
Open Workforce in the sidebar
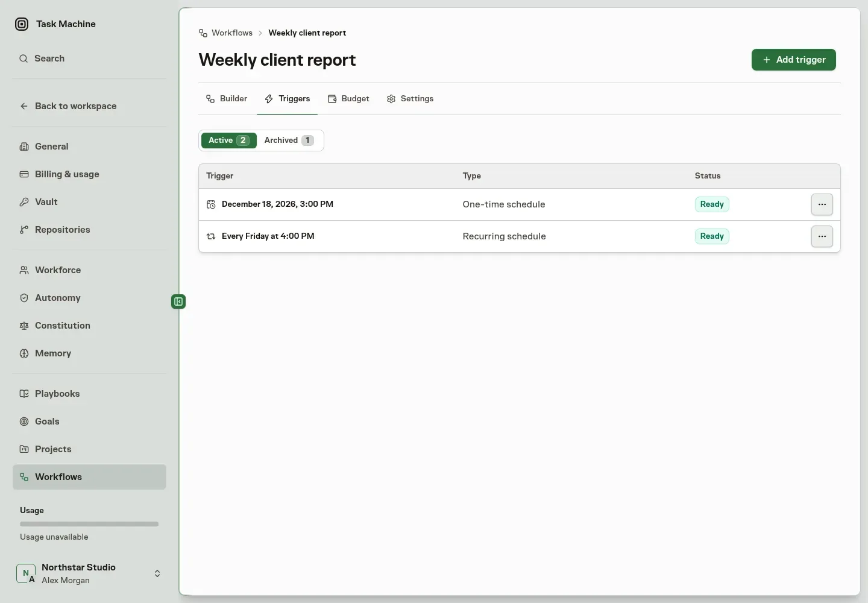[x=89, y=270]
